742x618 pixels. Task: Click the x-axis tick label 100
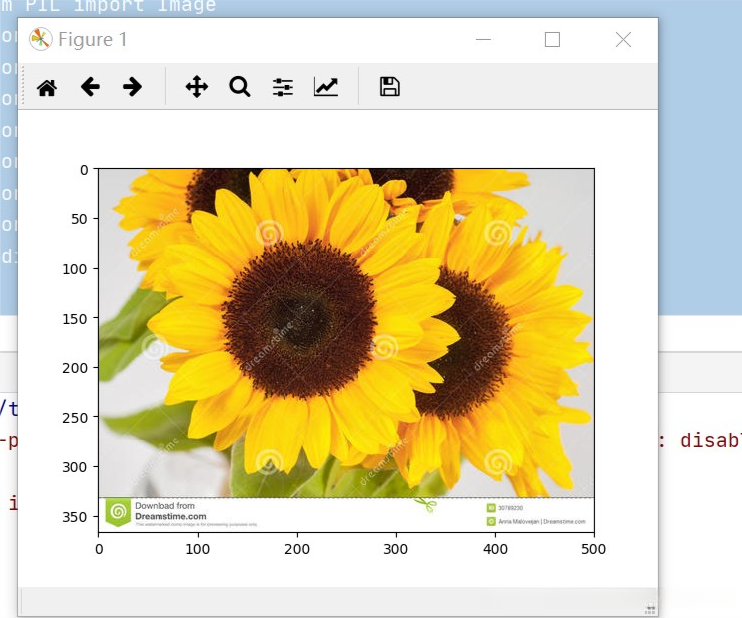pos(197,549)
